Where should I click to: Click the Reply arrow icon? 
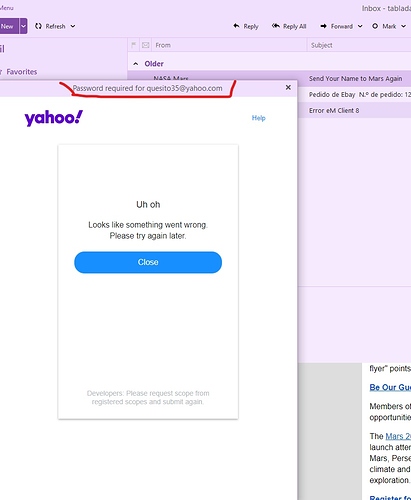236,26
